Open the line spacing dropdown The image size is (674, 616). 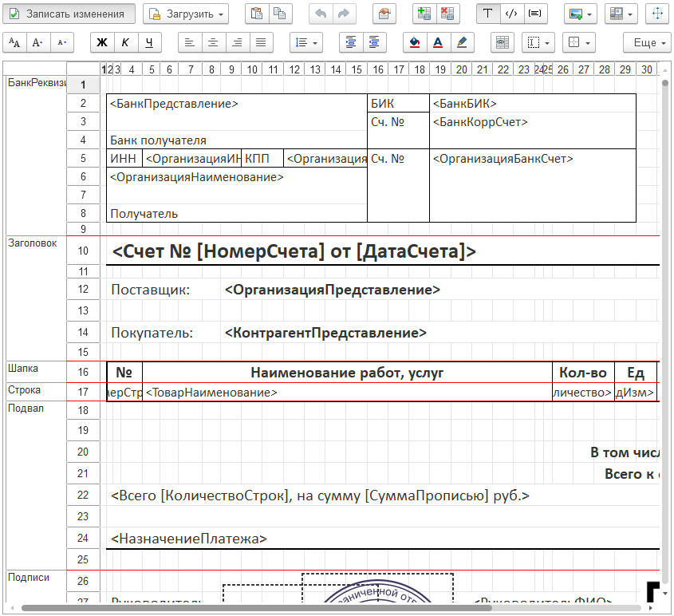click(x=306, y=42)
